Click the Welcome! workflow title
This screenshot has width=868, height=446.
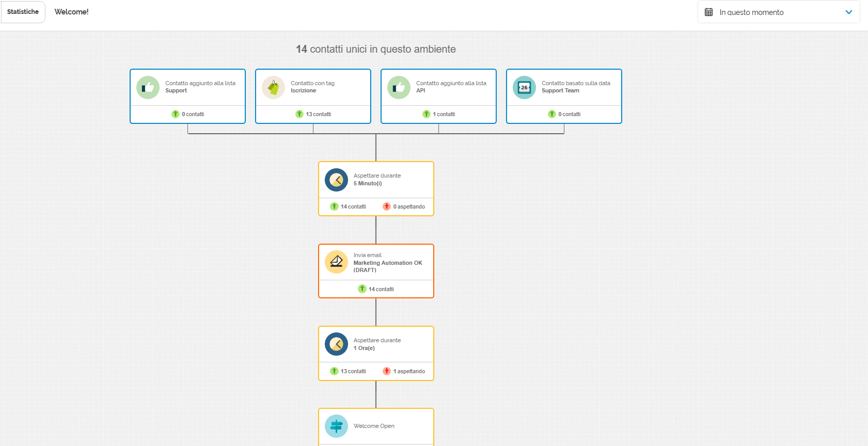[72, 12]
